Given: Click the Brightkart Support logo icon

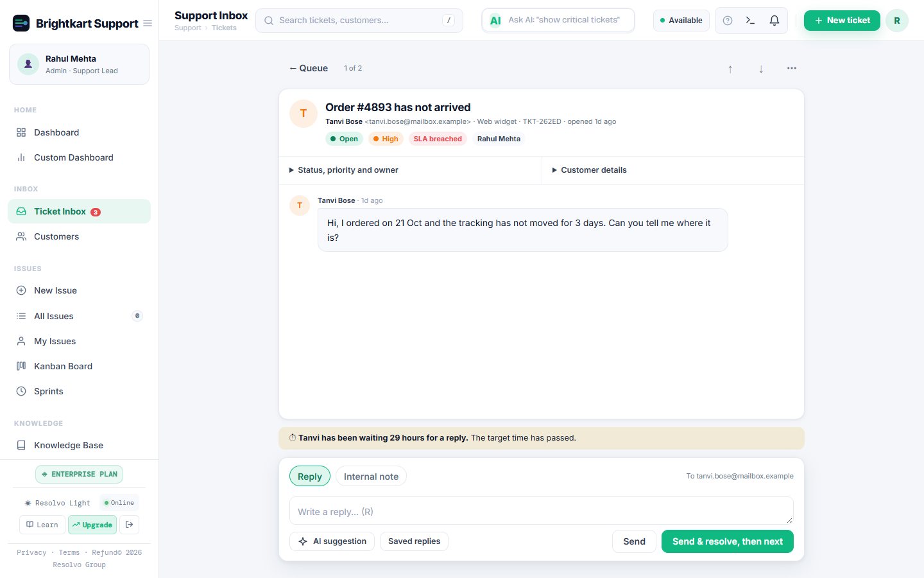Looking at the screenshot, I should point(21,23).
